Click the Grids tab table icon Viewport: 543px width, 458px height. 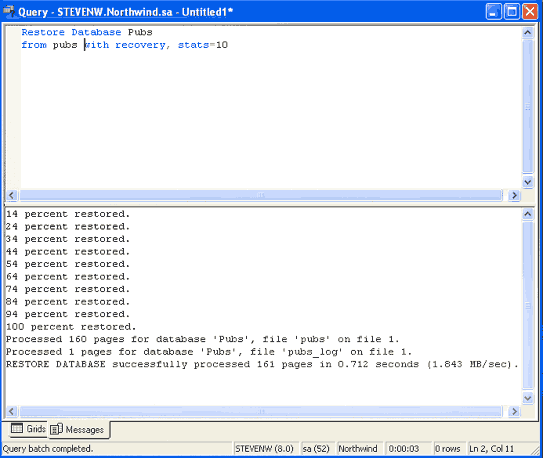pos(17,429)
